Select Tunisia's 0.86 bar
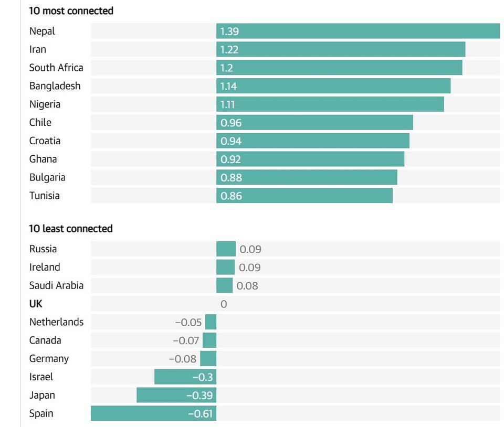 [x=304, y=196]
